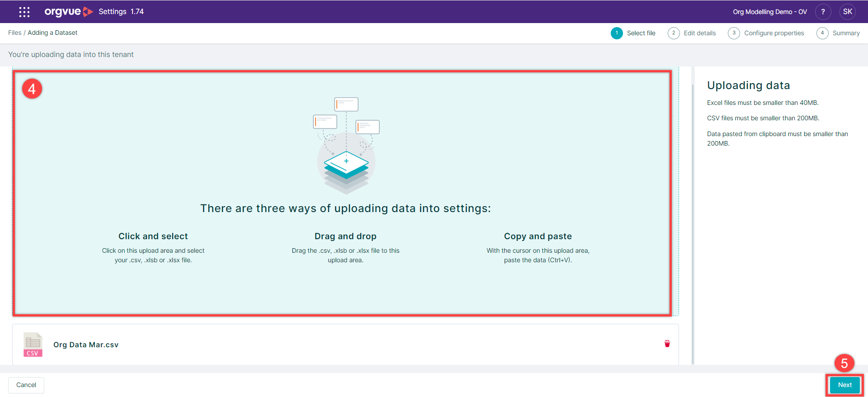Click the Org Modelling Demo - OV tenant name
Viewport: 868px width, 397px height.
pyautogui.click(x=770, y=12)
